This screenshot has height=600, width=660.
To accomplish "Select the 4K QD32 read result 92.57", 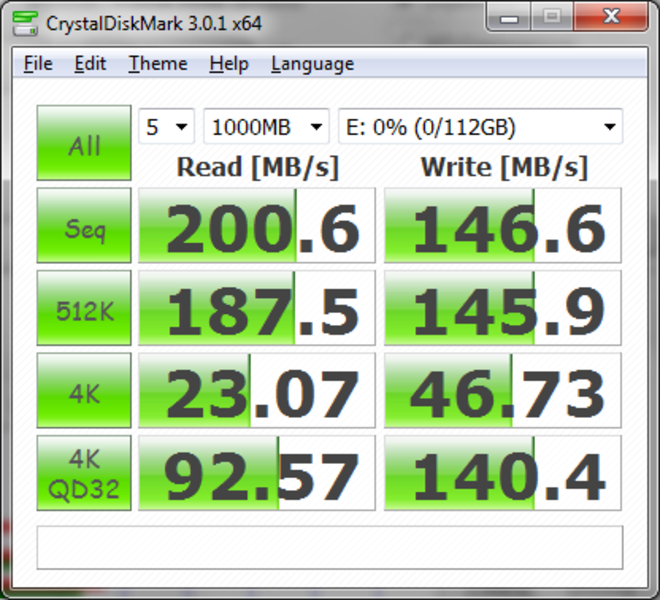I will (257, 473).
